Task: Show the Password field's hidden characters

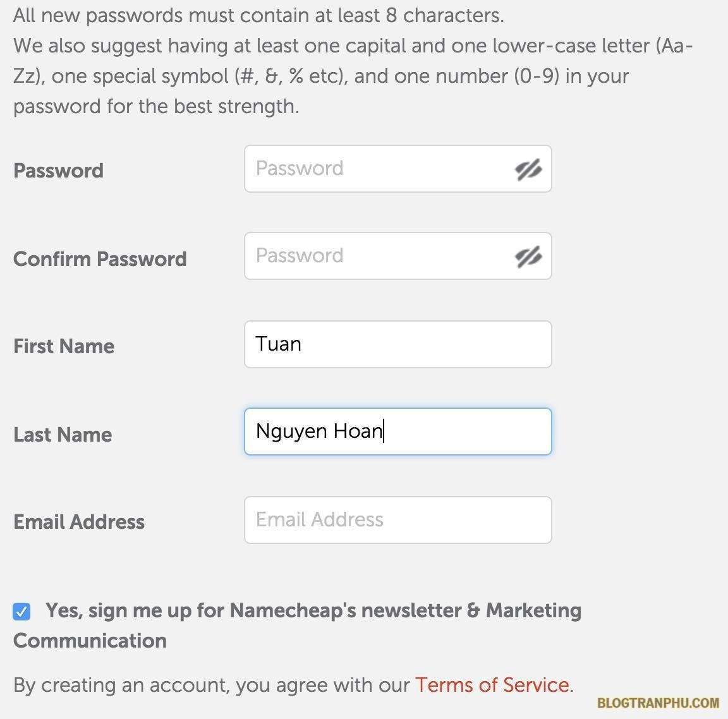Action: [x=528, y=169]
